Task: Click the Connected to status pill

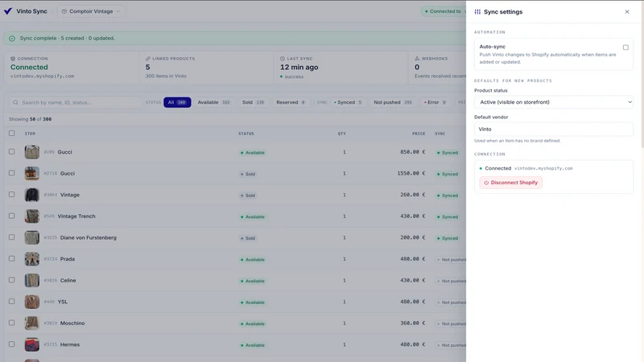Action: [x=444, y=11]
